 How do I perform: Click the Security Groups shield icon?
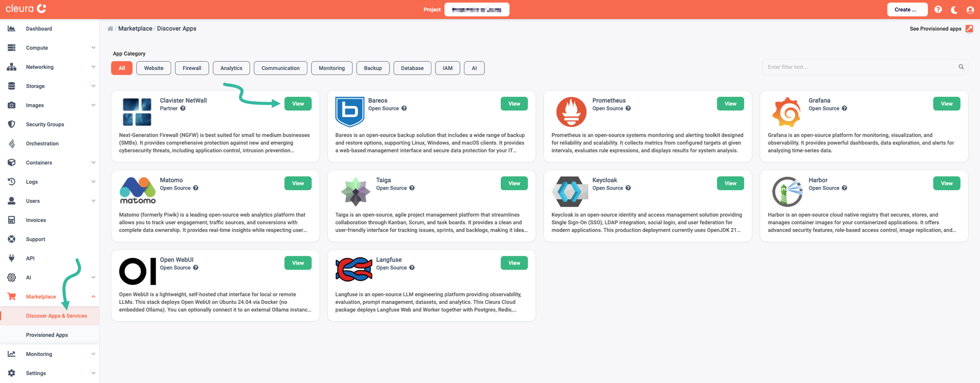coord(11,125)
